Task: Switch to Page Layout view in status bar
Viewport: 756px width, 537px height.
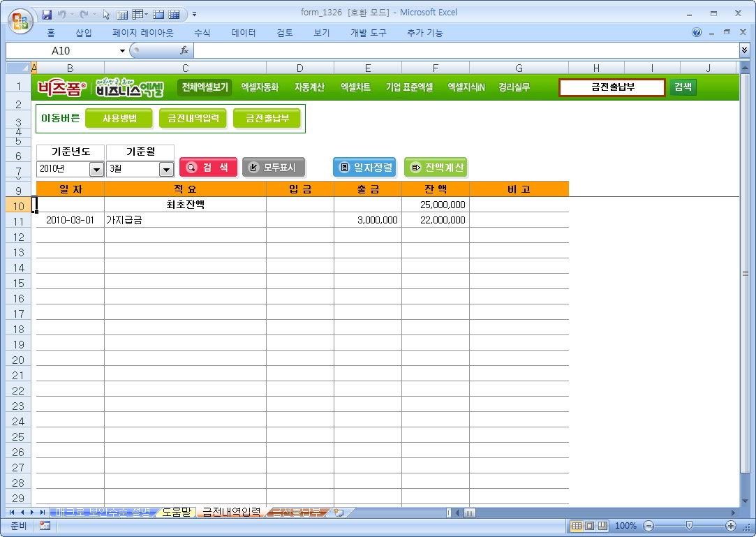Action: 589,526
